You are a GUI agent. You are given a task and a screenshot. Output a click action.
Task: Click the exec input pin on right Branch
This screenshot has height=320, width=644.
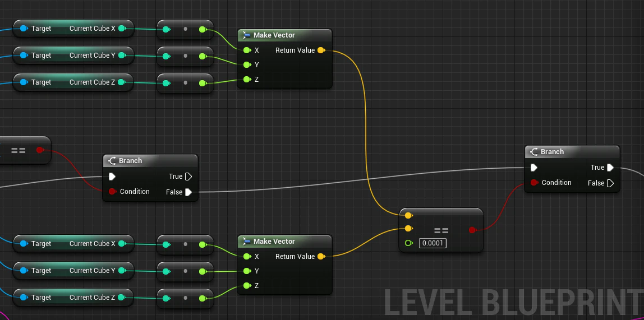click(534, 168)
